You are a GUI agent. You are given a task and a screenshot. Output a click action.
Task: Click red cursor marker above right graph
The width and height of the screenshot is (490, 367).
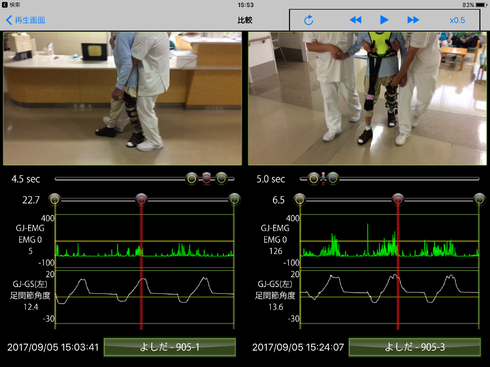[398, 200]
